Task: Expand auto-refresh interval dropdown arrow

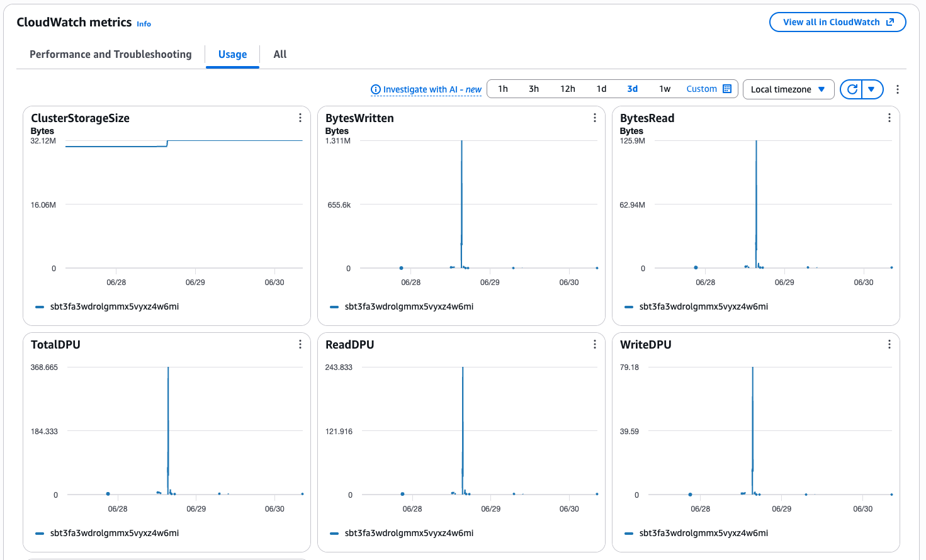Action: tap(872, 89)
